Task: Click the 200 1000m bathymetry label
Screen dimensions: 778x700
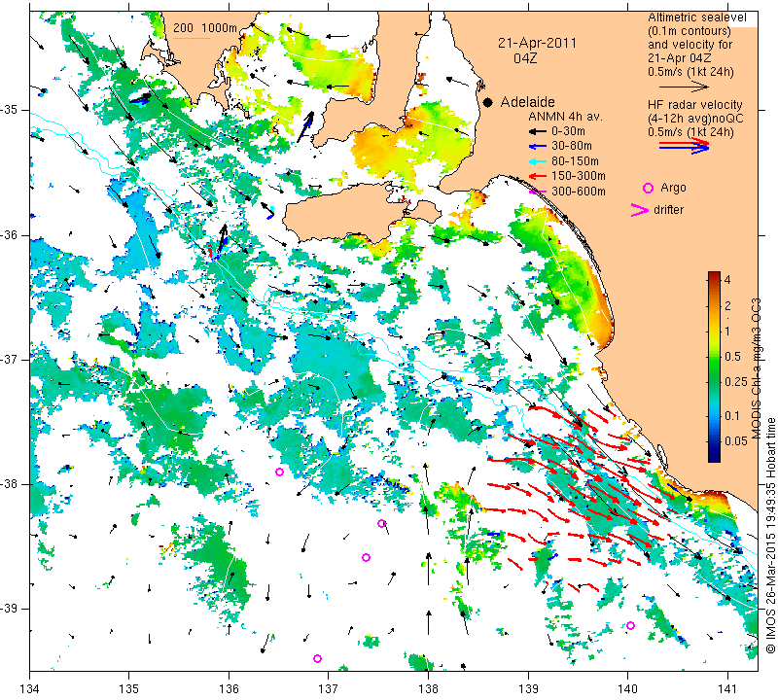Action: tap(205, 28)
